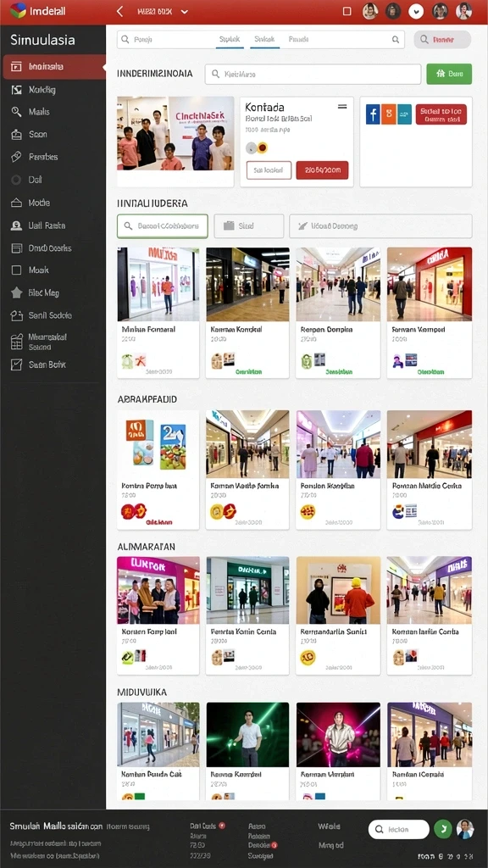Open the Kontada card menu icon
This screenshot has width=488, height=868.
point(342,106)
